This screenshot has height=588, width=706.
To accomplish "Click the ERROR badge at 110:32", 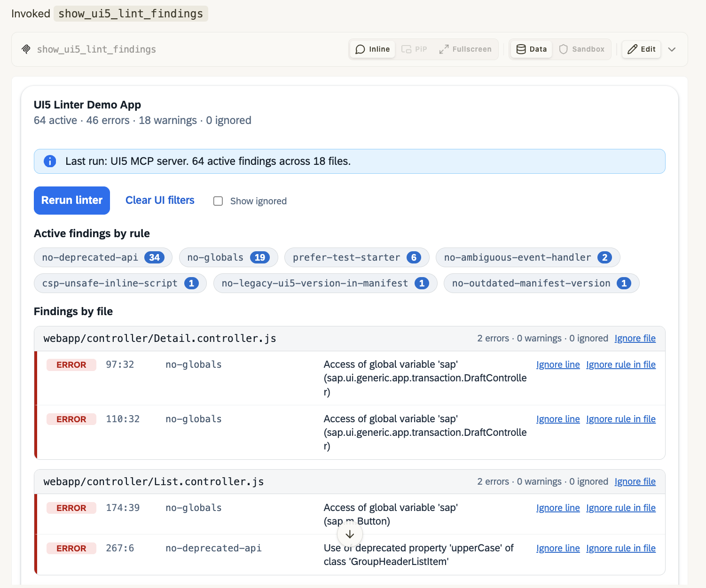I will click(71, 419).
